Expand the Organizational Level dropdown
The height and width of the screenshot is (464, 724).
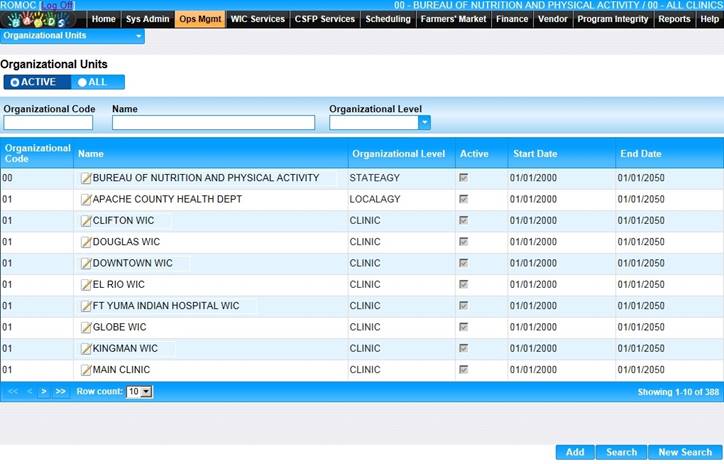point(424,123)
